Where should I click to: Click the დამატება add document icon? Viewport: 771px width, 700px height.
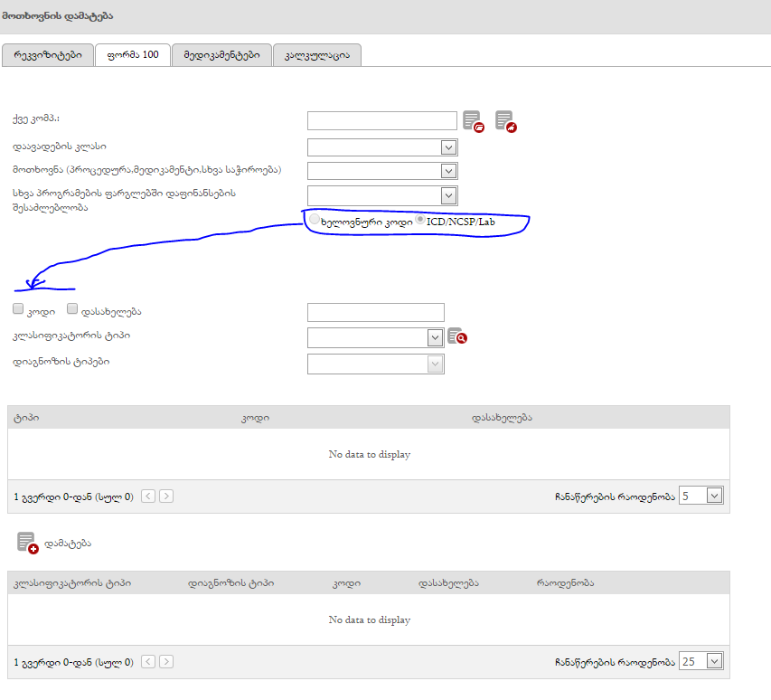tap(27, 543)
